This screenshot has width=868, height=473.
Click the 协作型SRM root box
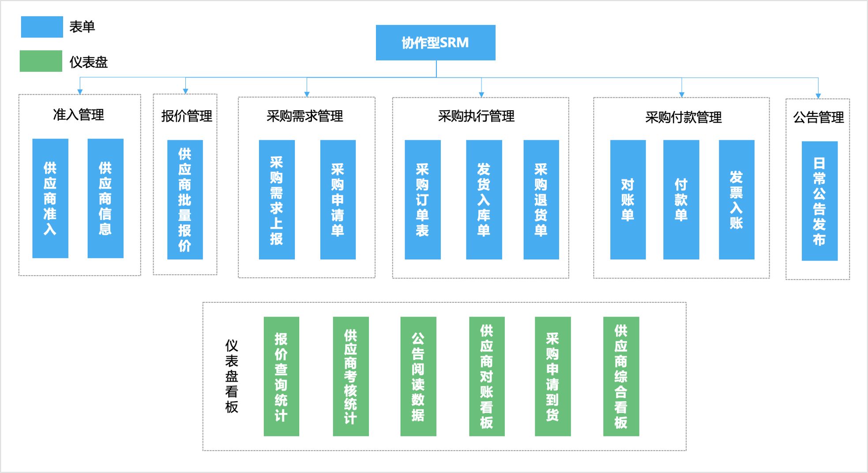pos(436,43)
